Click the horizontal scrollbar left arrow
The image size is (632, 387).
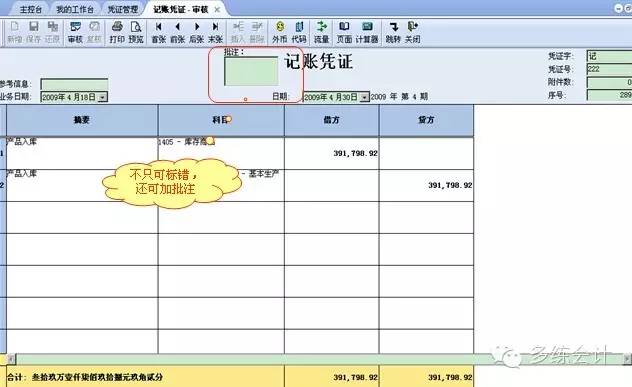point(11,358)
